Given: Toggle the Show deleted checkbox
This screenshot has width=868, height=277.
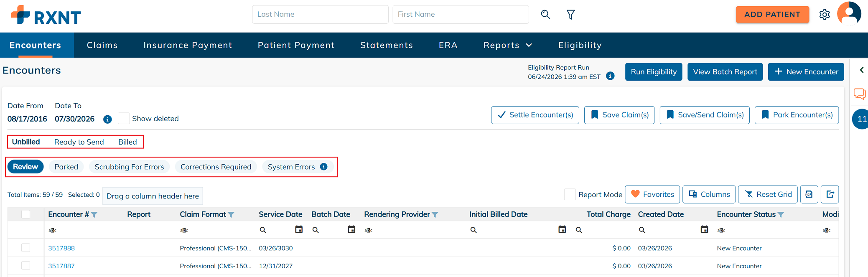Looking at the screenshot, I should 123,118.
